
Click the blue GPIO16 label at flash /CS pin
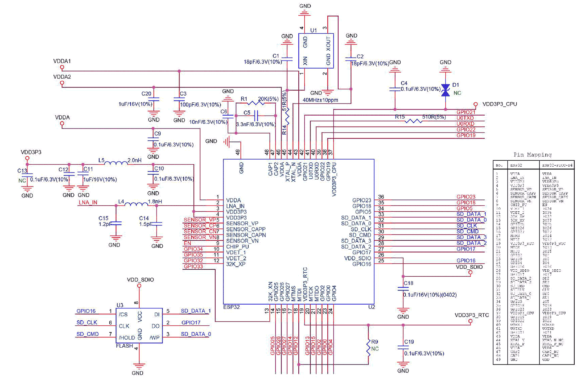(86, 311)
